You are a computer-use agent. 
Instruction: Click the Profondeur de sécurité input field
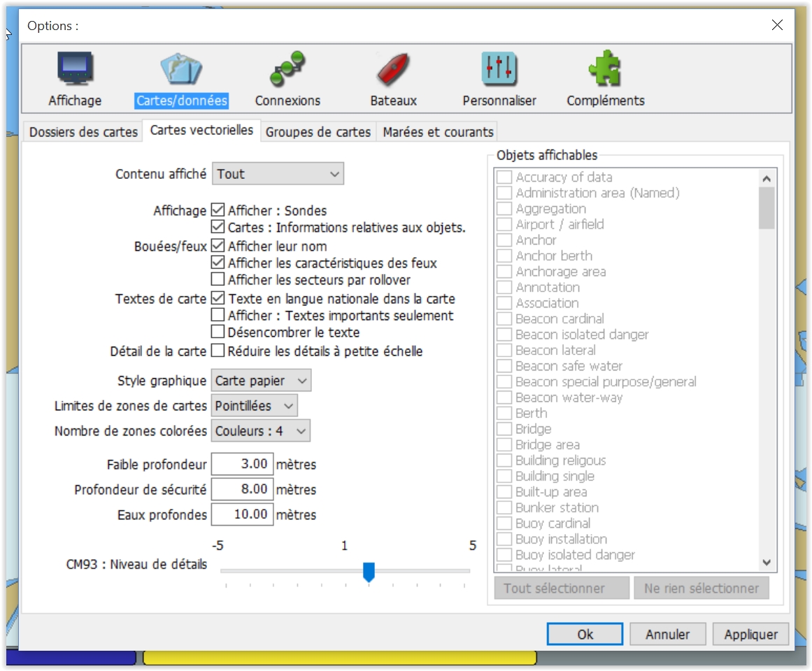(242, 489)
